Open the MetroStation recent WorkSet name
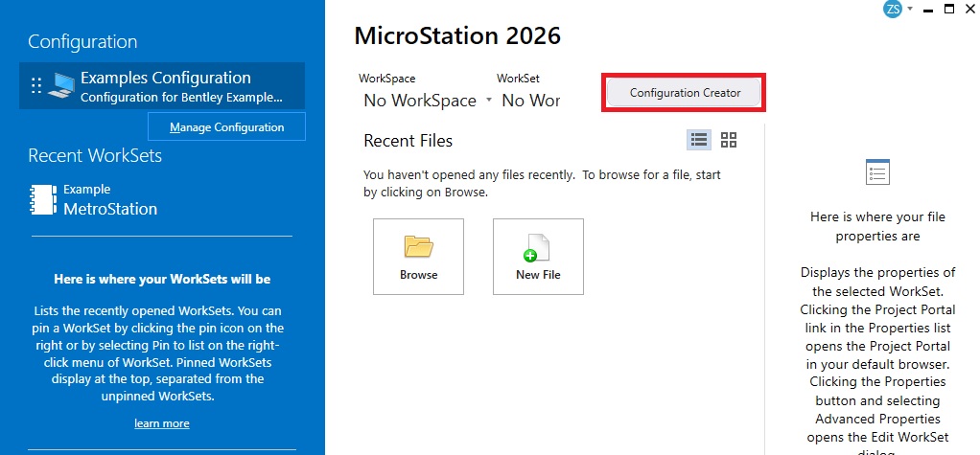The width and height of the screenshot is (980, 455). 110,209
